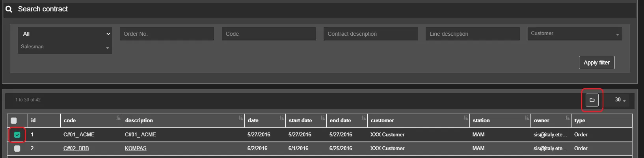Check the checkbox for contract row 2
Image resolution: width=644 pixels, height=158 pixels.
pyautogui.click(x=17, y=149)
